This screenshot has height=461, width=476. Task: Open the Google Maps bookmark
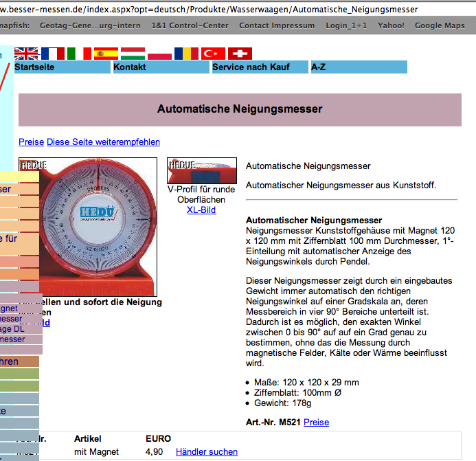(x=440, y=25)
